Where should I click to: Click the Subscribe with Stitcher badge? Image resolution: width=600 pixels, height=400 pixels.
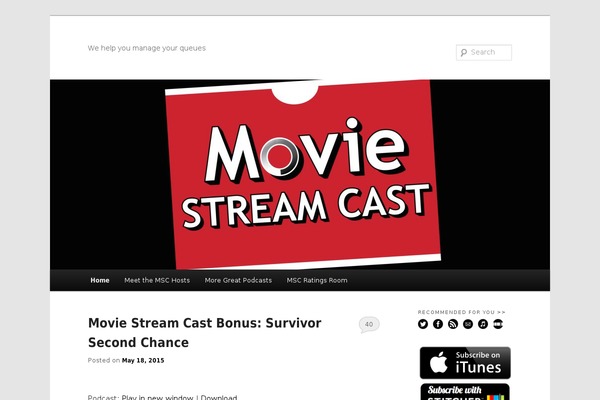(465, 392)
